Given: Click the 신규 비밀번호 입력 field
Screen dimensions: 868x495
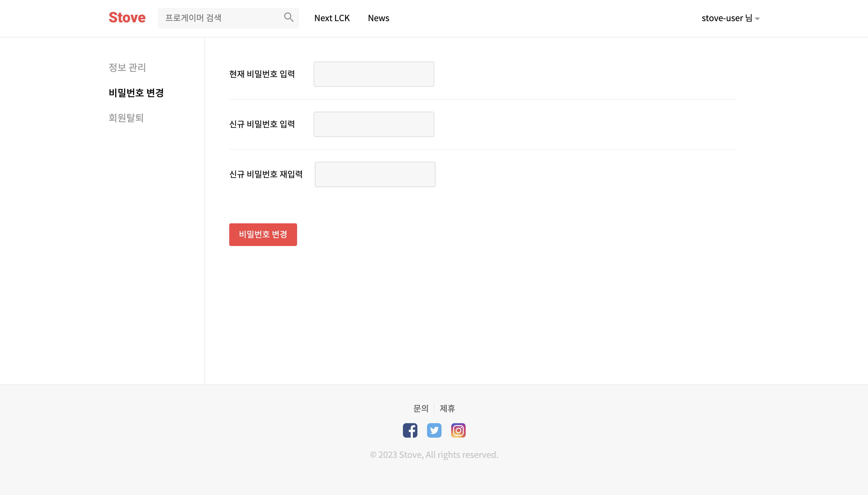Looking at the screenshot, I should tap(373, 124).
